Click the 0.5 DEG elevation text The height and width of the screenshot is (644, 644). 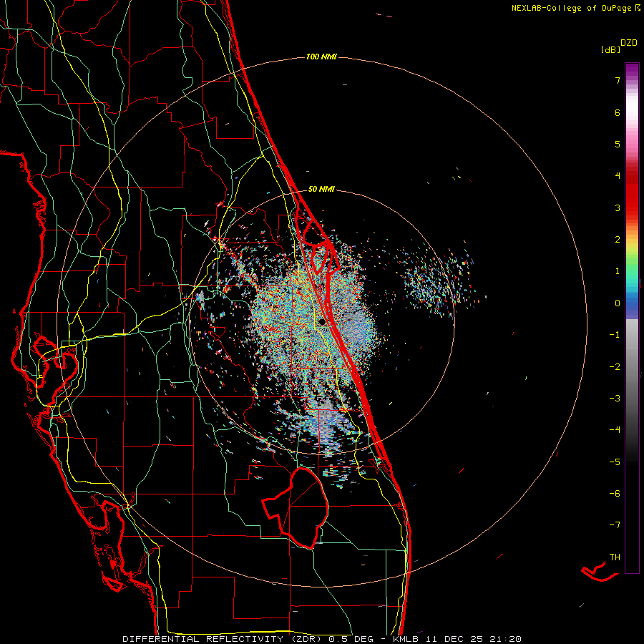coord(351,639)
